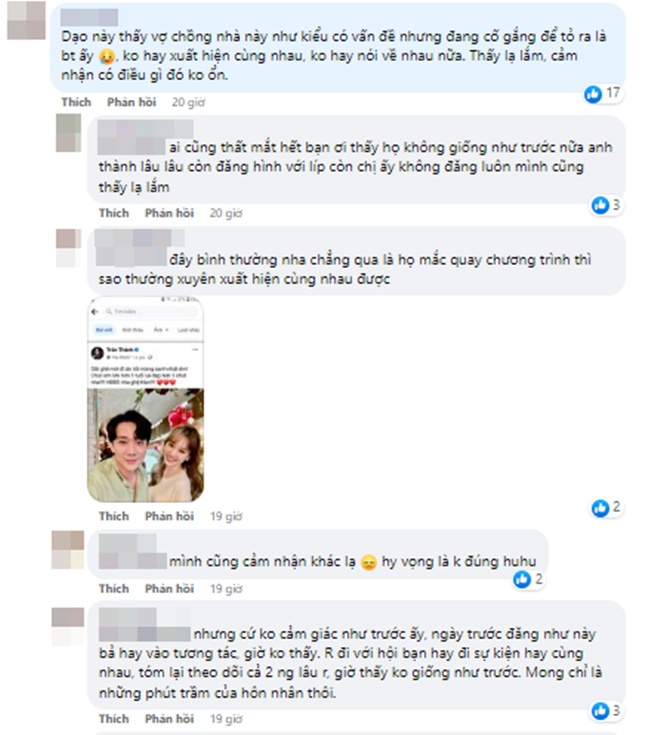The height and width of the screenshot is (735, 660).
Task: Click 'Phản hồi' under the top comment
Action: (x=132, y=102)
